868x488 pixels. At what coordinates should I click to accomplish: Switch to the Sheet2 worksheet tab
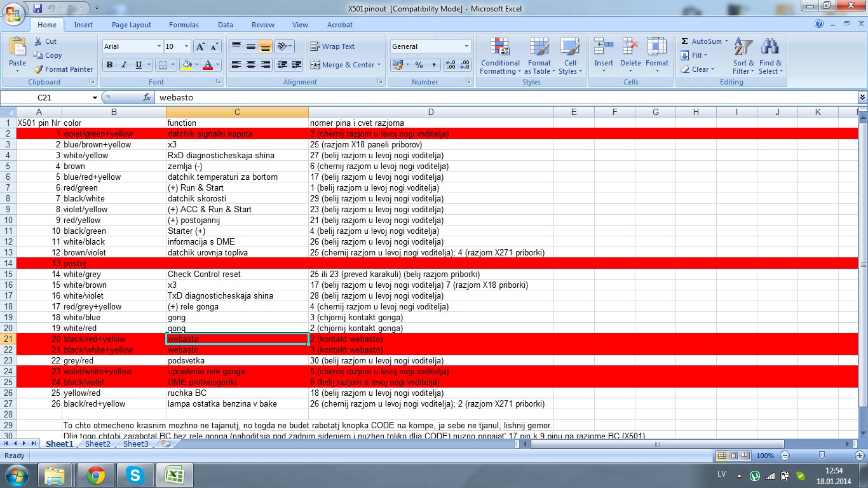coord(98,444)
